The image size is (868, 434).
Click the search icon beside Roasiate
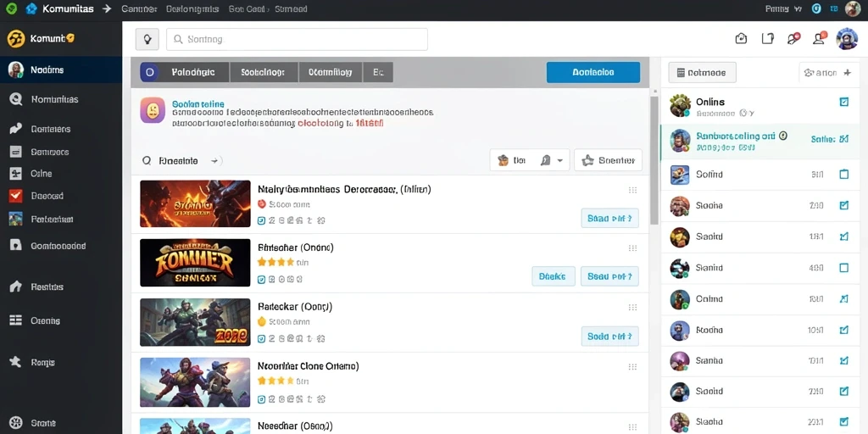147,160
